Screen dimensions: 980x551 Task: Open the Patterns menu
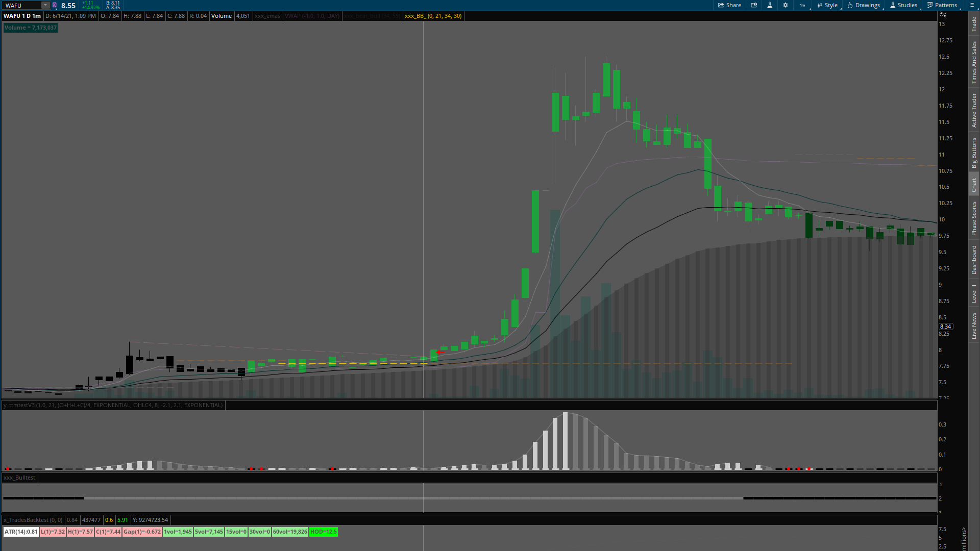942,5
